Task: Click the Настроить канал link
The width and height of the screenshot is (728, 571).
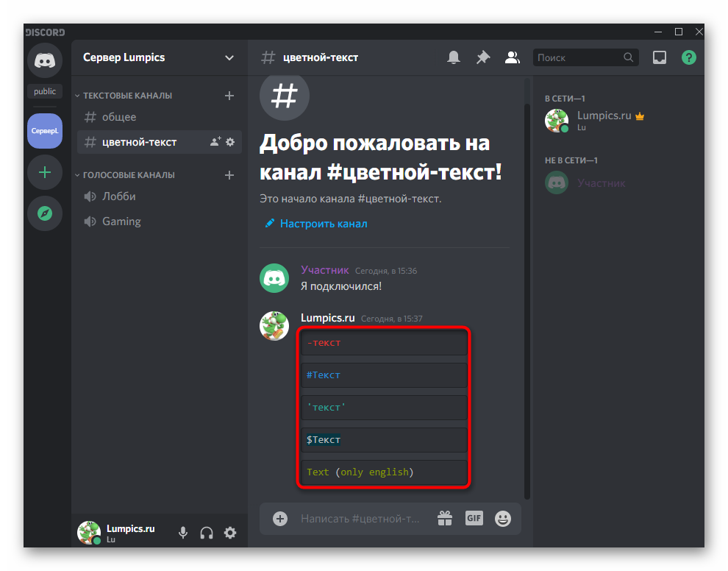Action: [x=323, y=224]
